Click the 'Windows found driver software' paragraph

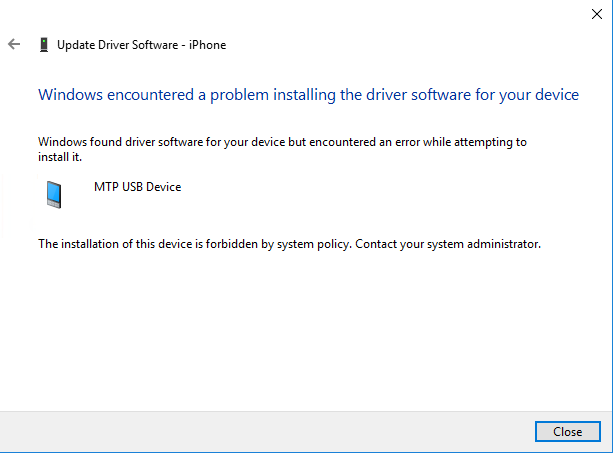pos(282,149)
